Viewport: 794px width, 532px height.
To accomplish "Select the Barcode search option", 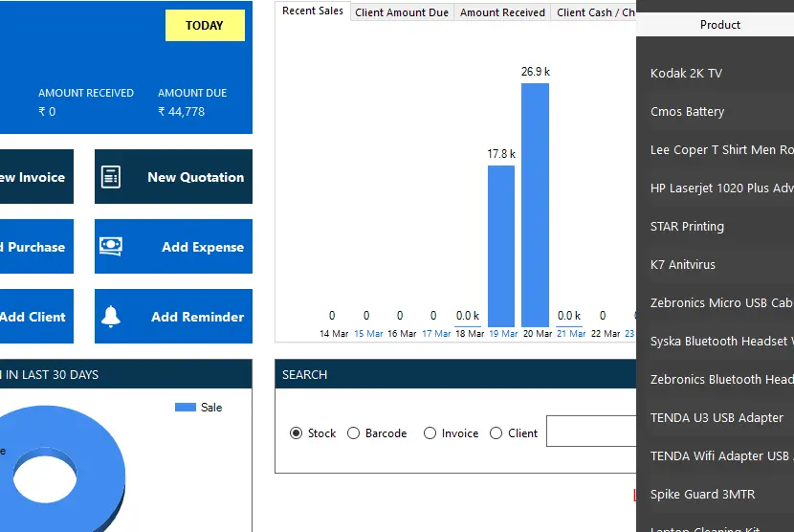I will click(x=354, y=433).
